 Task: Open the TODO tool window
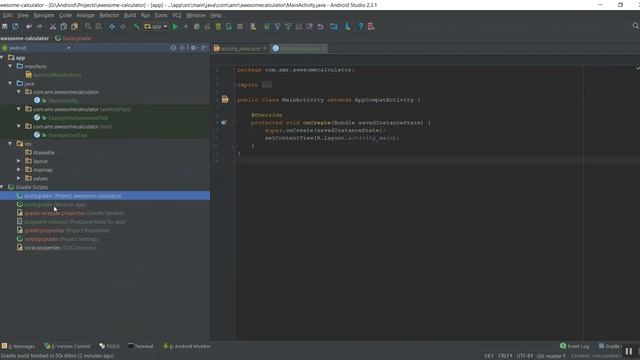109,346
